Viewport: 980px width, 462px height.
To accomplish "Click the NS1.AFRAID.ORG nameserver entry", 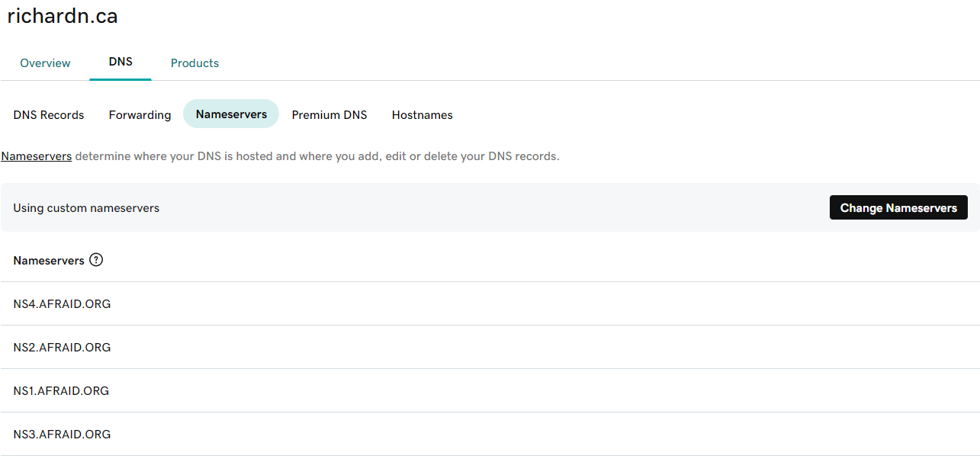I will (x=61, y=391).
